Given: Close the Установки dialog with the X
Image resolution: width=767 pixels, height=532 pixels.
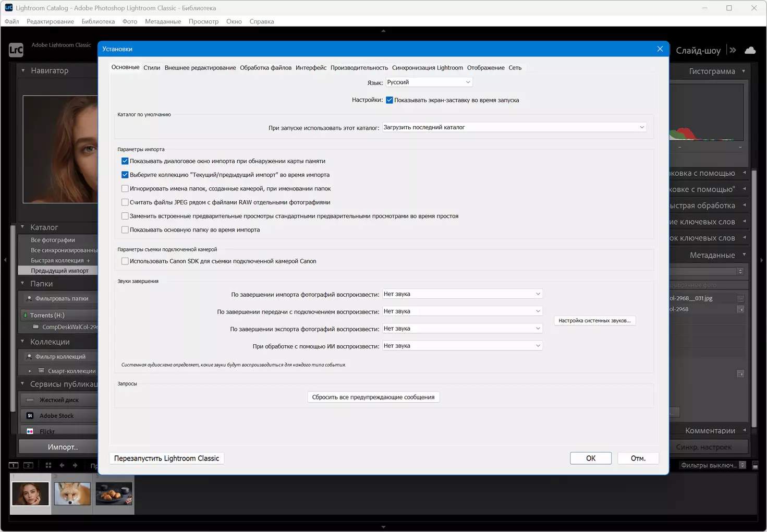Looking at the screenshot, I should click(x=660, y=49).
